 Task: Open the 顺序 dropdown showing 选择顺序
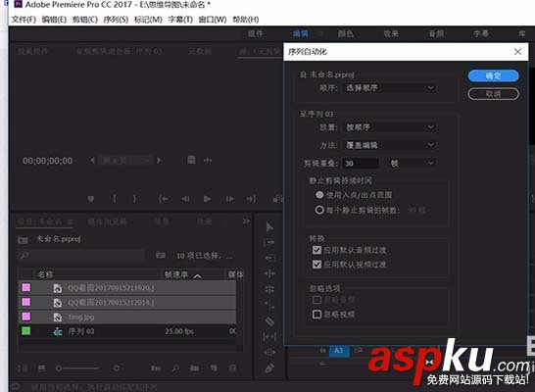[389, 88]
